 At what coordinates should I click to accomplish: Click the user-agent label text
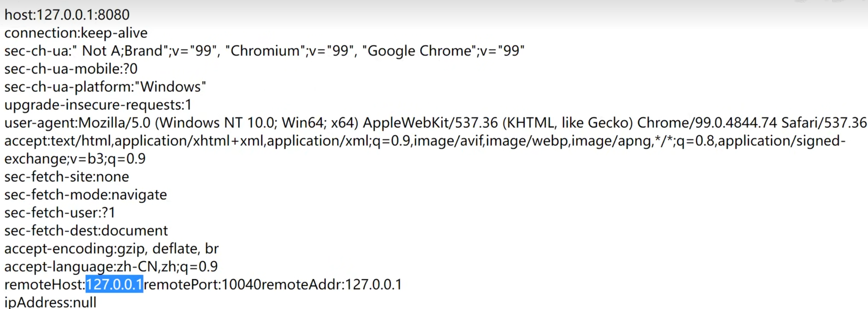[x=41, y=123]
